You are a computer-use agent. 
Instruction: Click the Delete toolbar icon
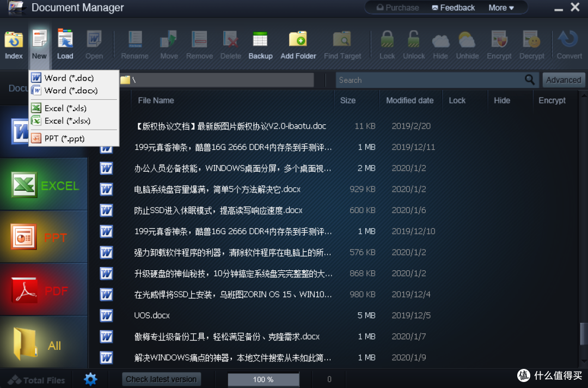[230, 39]
